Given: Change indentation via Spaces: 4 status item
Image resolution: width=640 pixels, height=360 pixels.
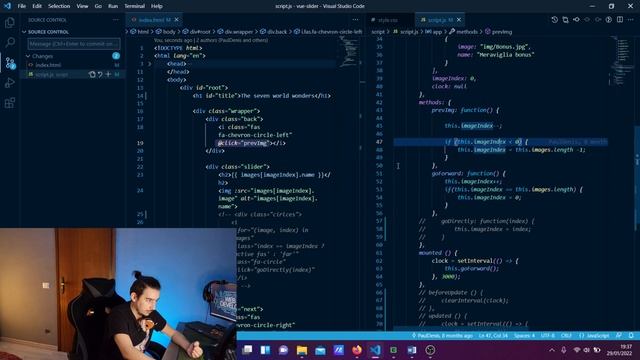Looking at the screenshot, I should [x=524, y=336].
